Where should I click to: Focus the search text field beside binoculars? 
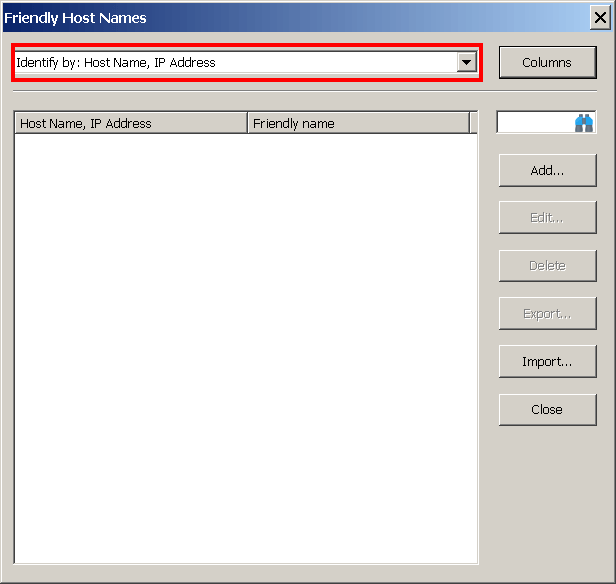534,122
